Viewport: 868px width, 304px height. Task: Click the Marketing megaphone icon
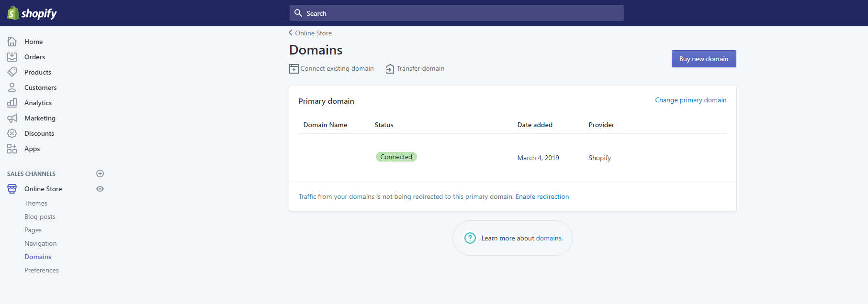pyautogui.click(x=12, y=118)
